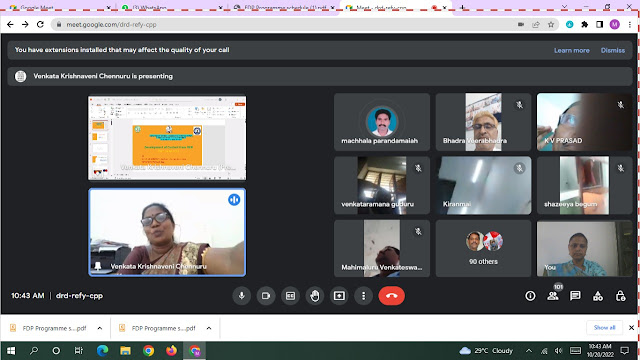
Task: Click muted mic icon on Kiranmai tile
Action: pos(519,168)
